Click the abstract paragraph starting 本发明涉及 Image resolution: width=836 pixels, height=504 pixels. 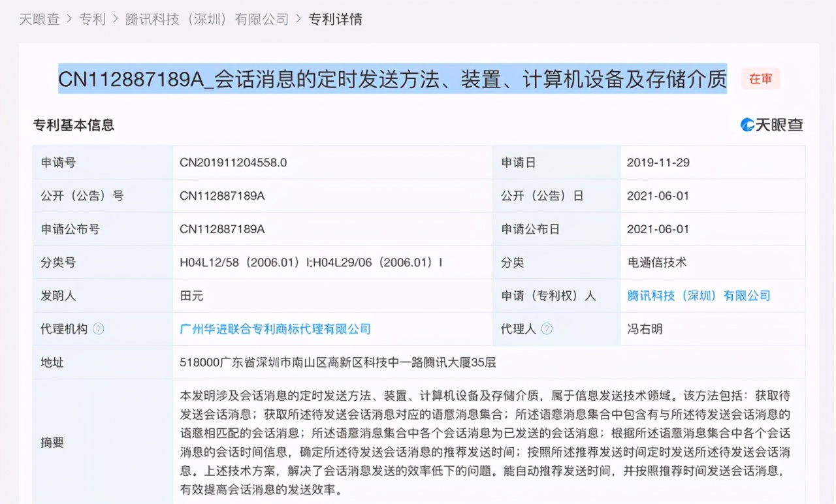click(485, 442)
